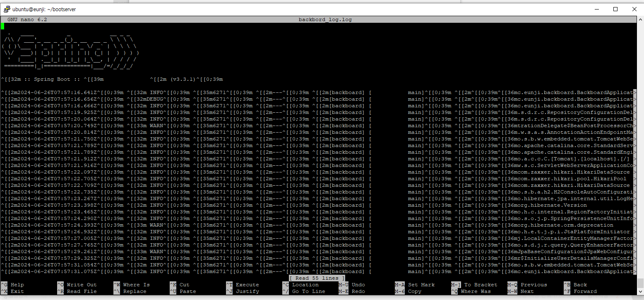Image resolution: width=644 pixels, height=300 pixels.
Task: Click the ^B Back shortcut label
Action: coord(575,285)
